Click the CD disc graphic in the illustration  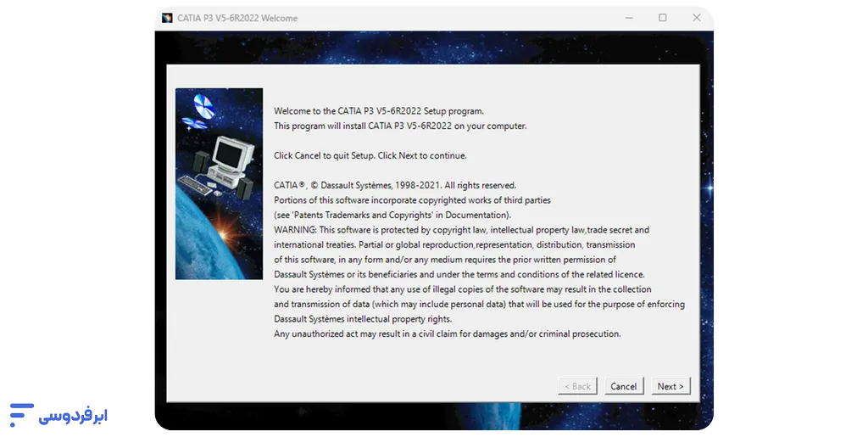coord(203,107)
